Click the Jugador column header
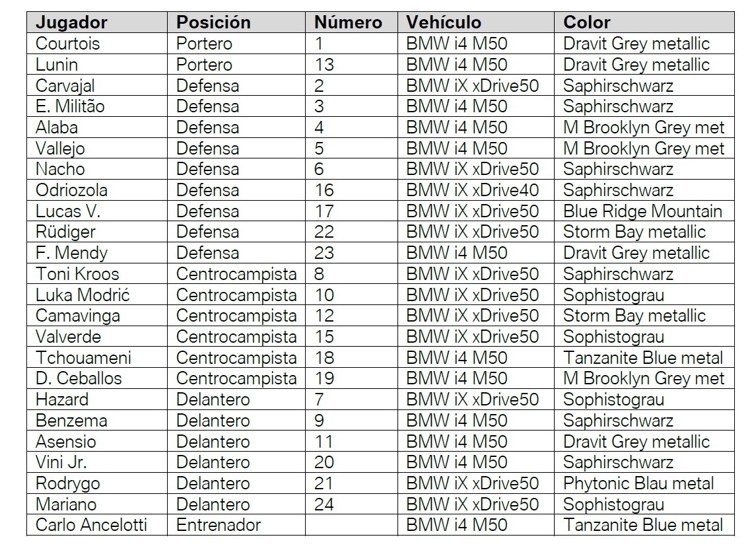This screenshot has width=756, height=556. click(71, 22)
